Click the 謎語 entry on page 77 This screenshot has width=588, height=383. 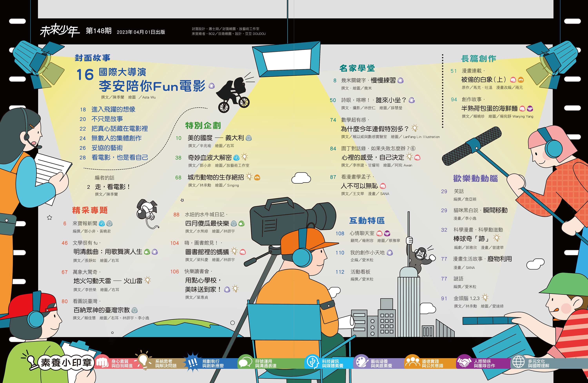[458, 279]
